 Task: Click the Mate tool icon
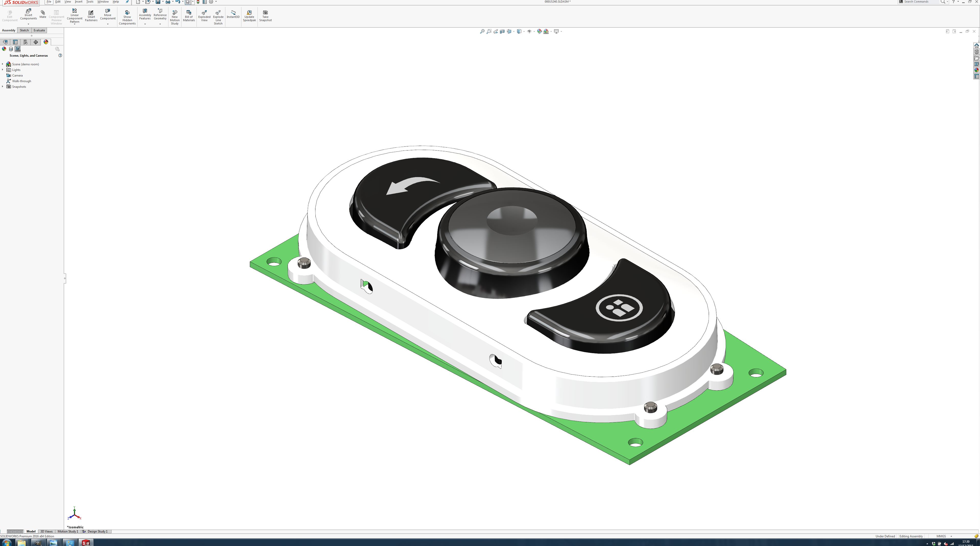(43, 14)
